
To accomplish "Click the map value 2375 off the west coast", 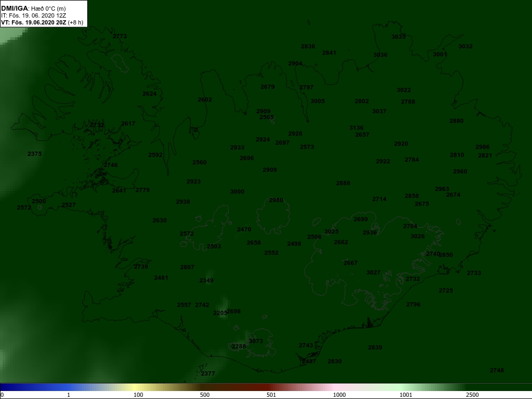I will click(35, 154).
